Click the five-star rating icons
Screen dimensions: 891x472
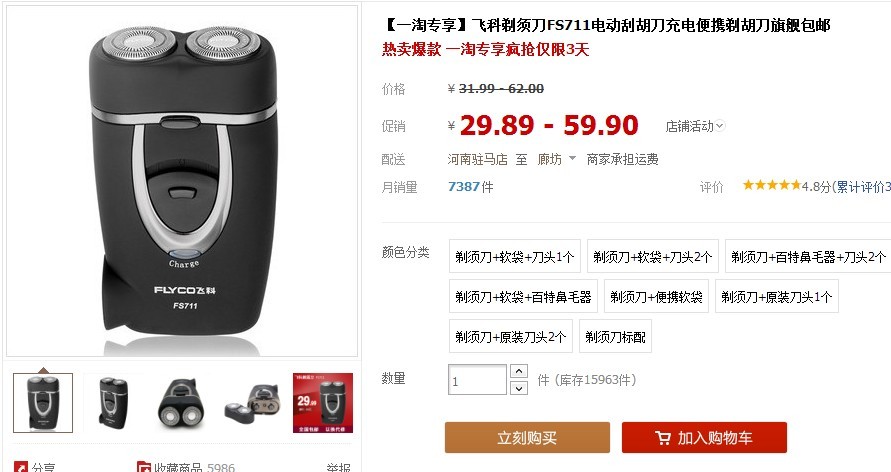click(771, 185)
